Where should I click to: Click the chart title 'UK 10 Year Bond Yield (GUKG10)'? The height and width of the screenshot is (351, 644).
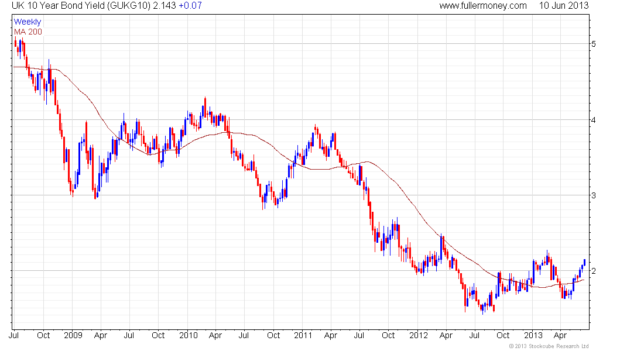click(x=81, y=6)
